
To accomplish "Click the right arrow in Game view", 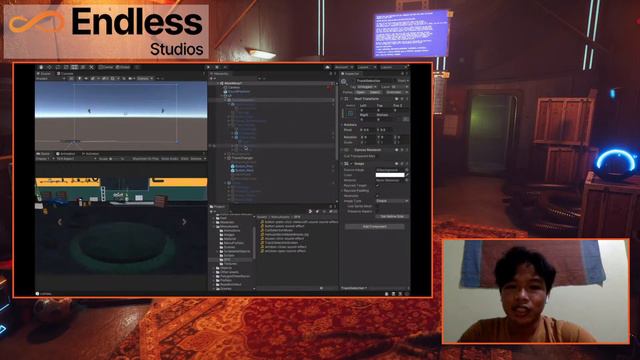I will coord(184,222).
